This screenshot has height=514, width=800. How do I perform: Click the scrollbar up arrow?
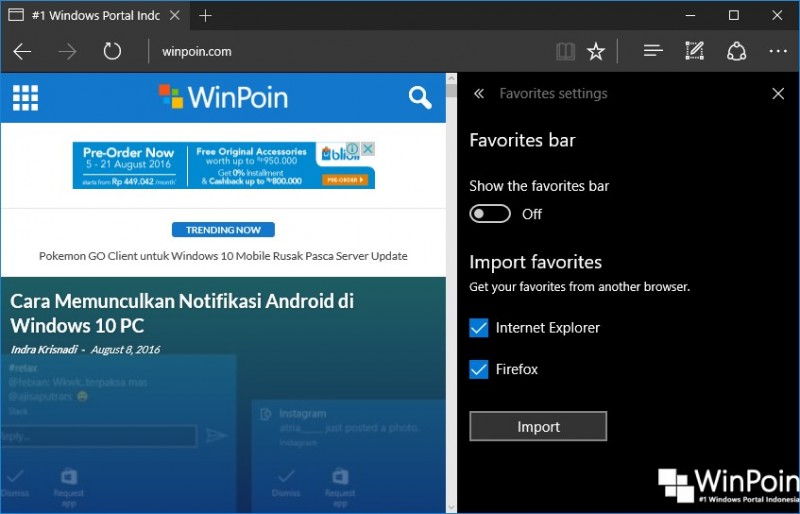[x=451, y=78]
